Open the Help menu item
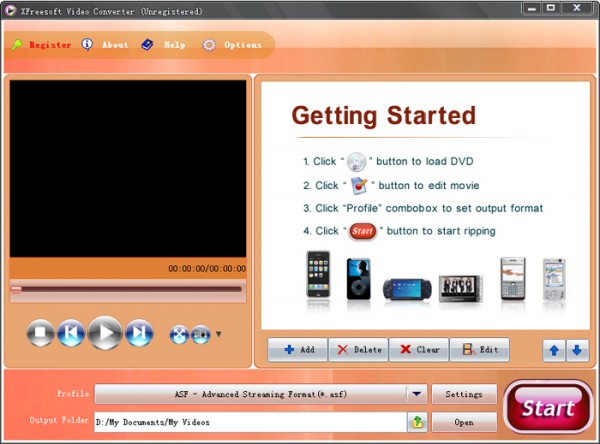 click(x=163, y=45)
